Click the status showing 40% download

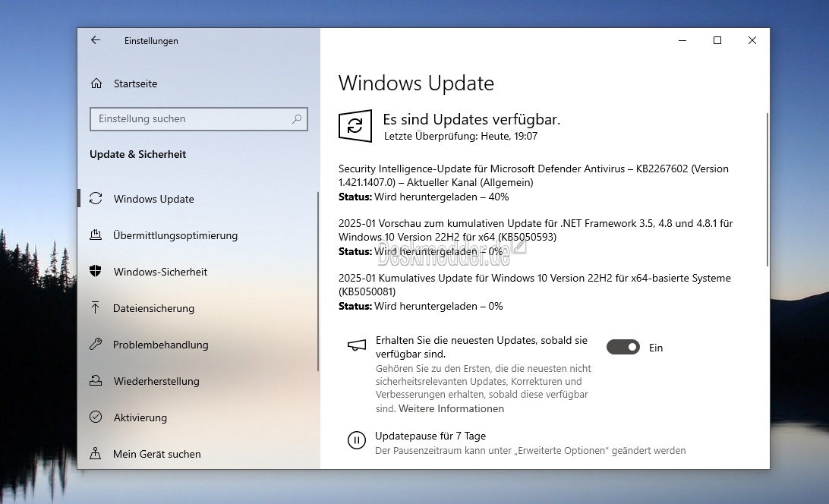(x=424, y=197)
